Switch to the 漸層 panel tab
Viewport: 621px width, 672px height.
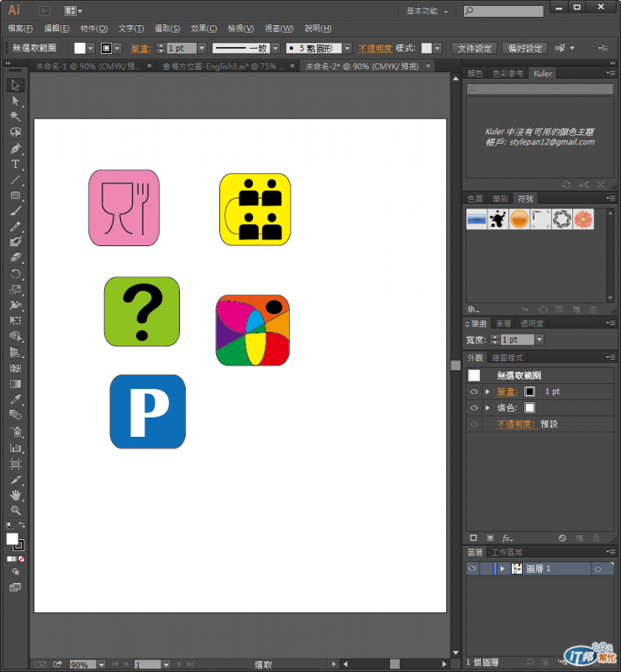coord(503,323)
